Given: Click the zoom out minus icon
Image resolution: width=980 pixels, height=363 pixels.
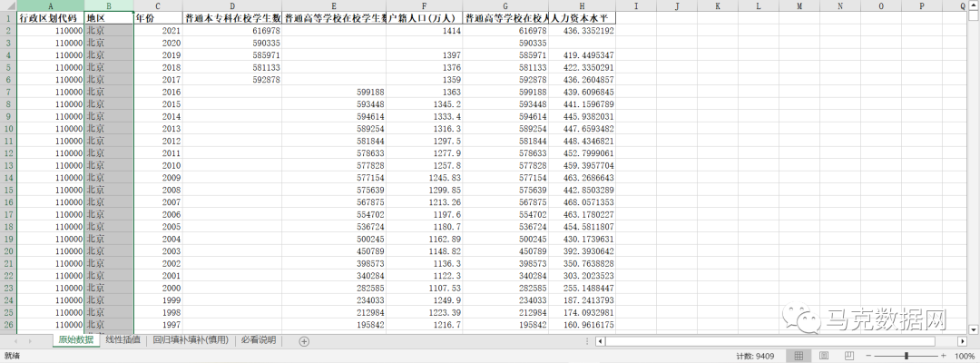Looking at the screenshot, I should 868,356.
